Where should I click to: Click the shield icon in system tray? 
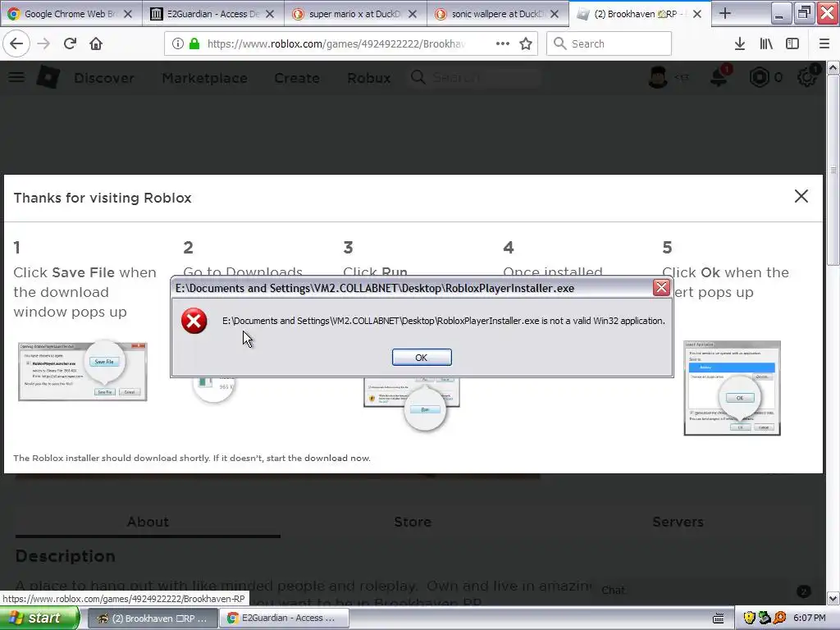click(x=749, y=619)
